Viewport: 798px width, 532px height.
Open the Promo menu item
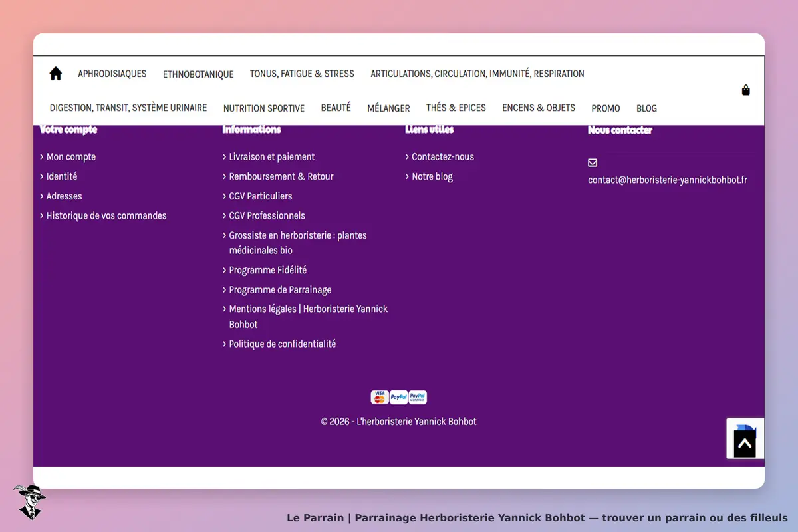point(606,108)
